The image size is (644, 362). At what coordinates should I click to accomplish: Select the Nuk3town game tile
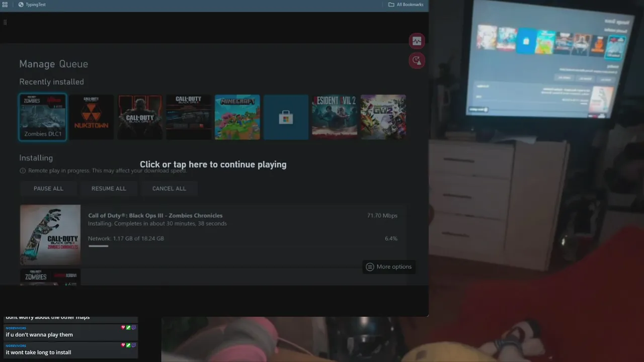point(91,117)
